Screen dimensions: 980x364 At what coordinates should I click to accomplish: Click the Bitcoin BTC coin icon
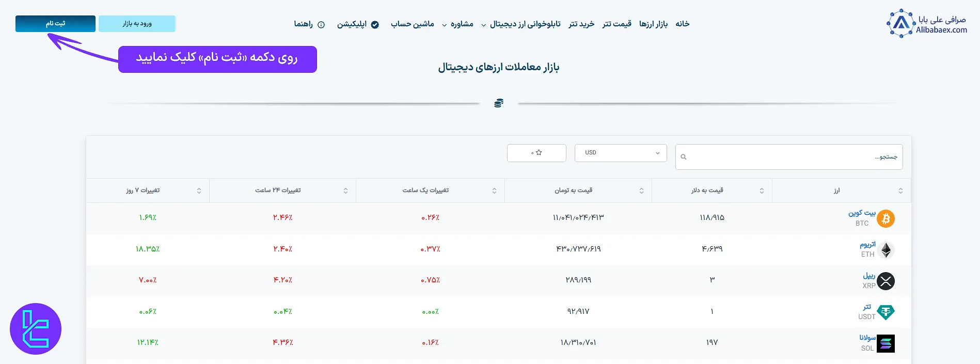coord(886,218)
